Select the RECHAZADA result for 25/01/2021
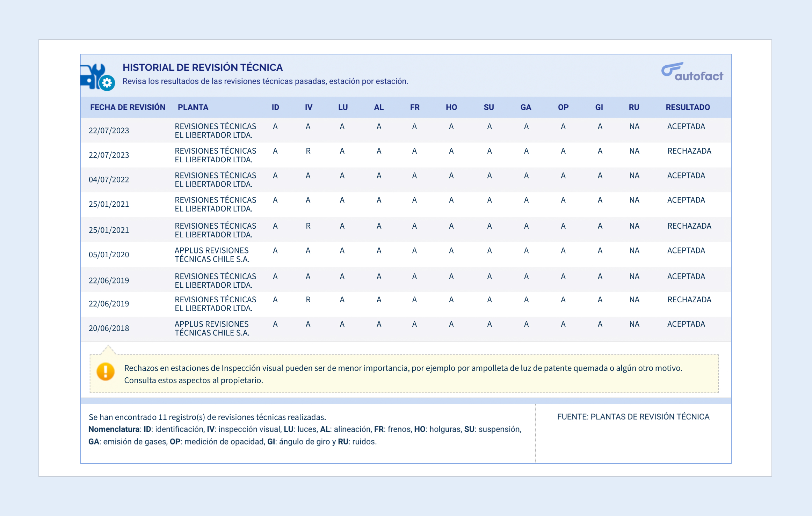The width and height of the screenshot is (812, 516). pos(689,226)
